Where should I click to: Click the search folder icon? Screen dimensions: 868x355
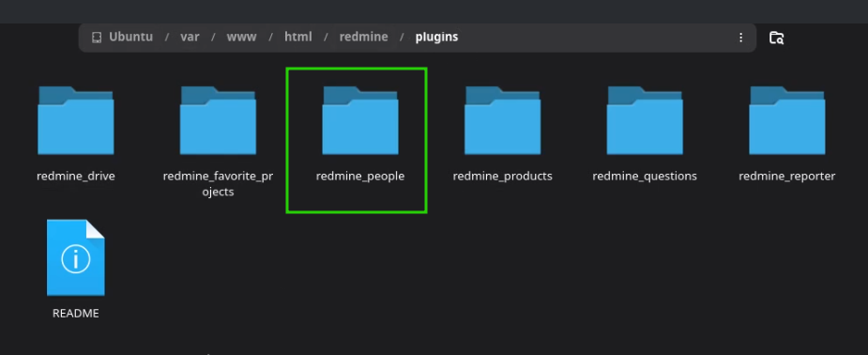pos(777,38)
